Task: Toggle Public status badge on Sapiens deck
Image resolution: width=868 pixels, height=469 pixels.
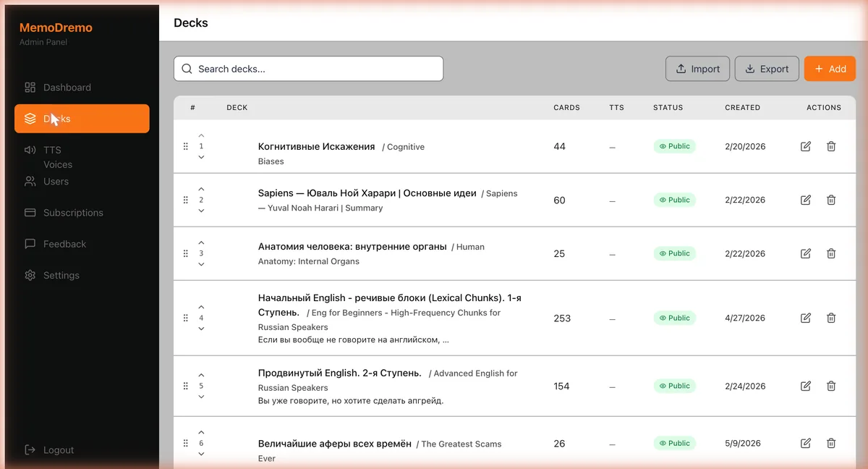Action: point(675,200)
